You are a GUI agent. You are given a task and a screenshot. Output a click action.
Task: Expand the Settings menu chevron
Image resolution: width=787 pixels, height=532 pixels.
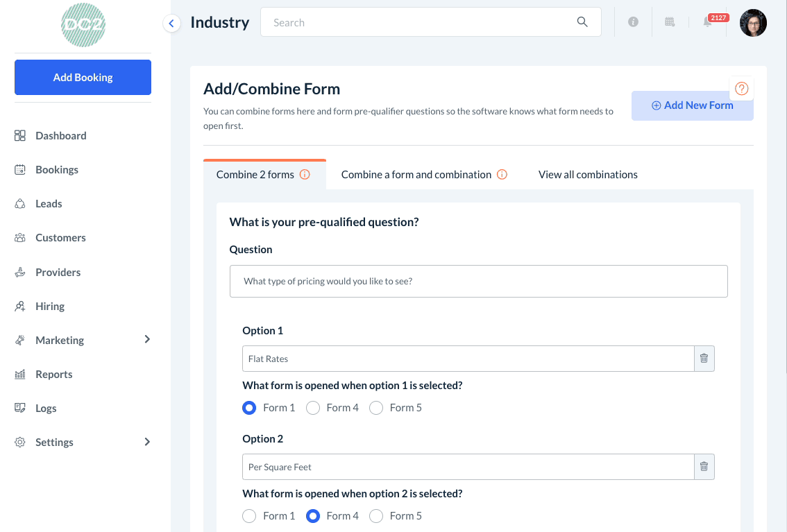[x=147, y=442]
